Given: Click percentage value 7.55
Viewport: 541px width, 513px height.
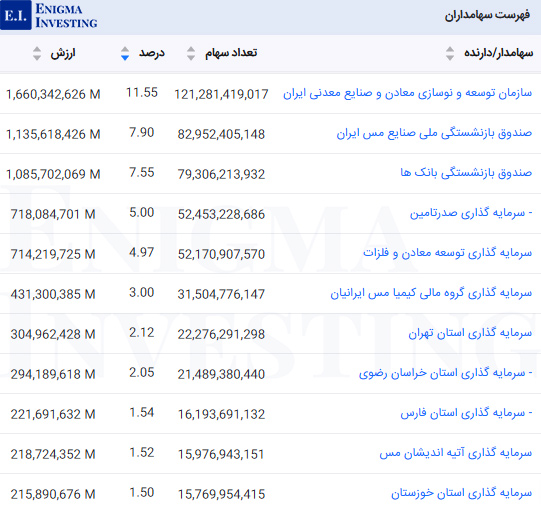Looking at the screenshot, I should [x=142, y=172].
